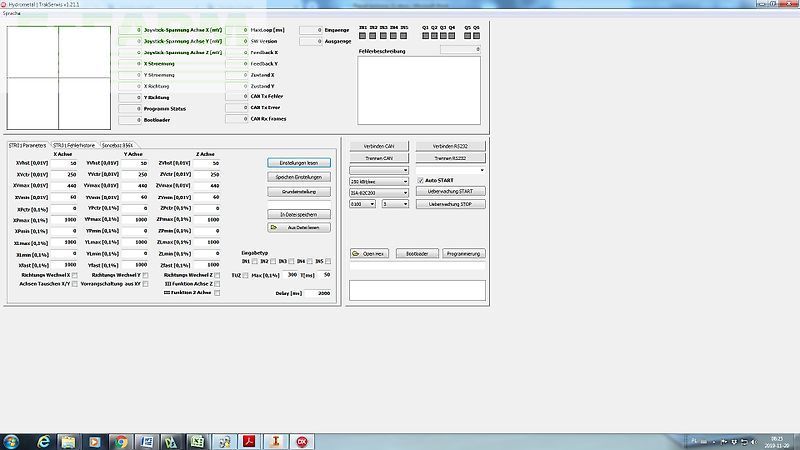Switch to STR1 Parameters tab
800x450 pixels.
pyautogui.click(x=28, y=145)
